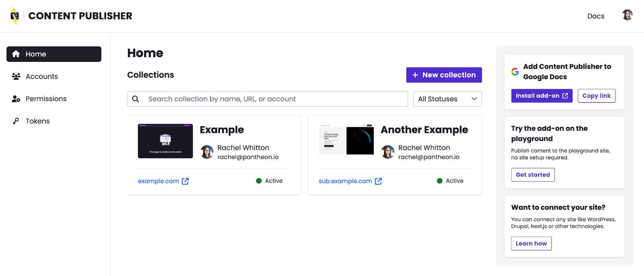Expand the All Statuses dropdown
Image resolution: width=644 pixels, height=276 pixels.
pyautogui.click(x=447, y=99)
